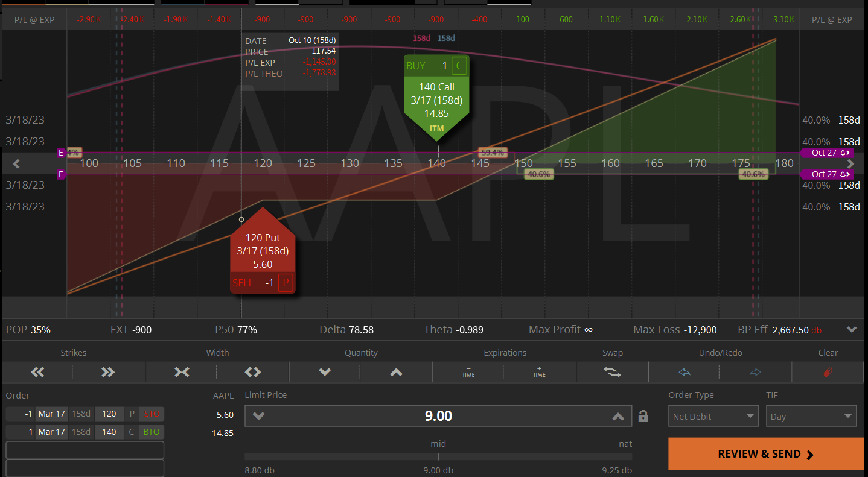Click the P50 77% stat
868x477 pixels.
pyautogui.click(x=236, y=330)
